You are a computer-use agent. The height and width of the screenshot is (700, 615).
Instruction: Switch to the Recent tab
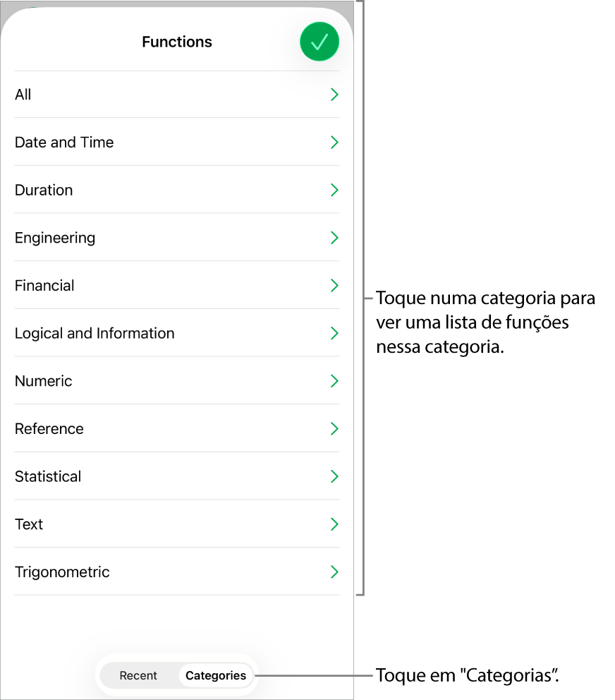[139, 675]
